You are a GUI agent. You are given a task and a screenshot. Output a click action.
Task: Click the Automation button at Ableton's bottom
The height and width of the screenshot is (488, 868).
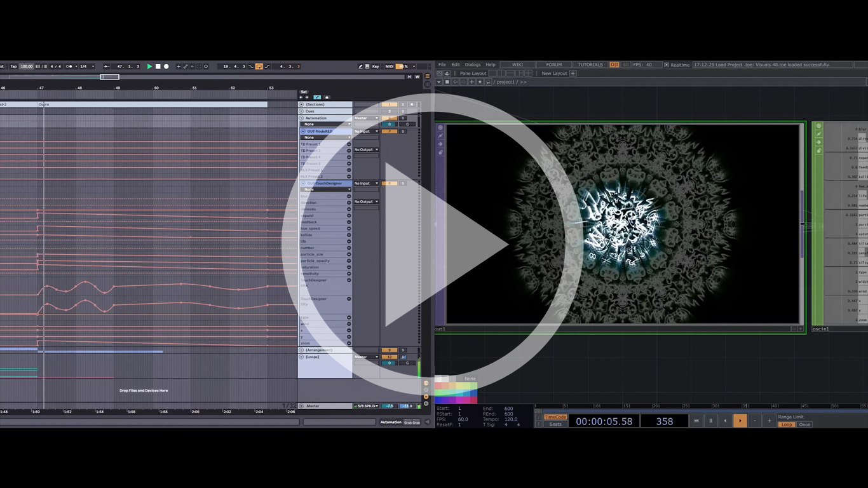pos(391,422)
